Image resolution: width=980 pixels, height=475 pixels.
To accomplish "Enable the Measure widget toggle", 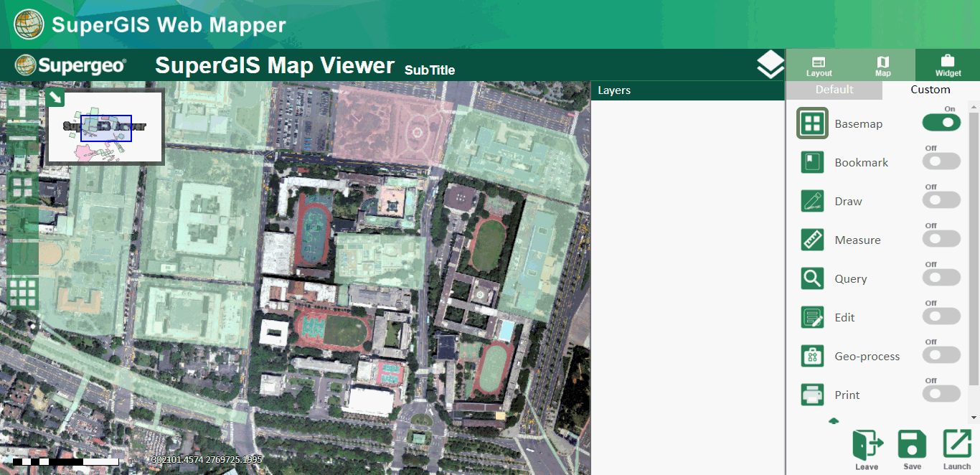I will point(941,238).
